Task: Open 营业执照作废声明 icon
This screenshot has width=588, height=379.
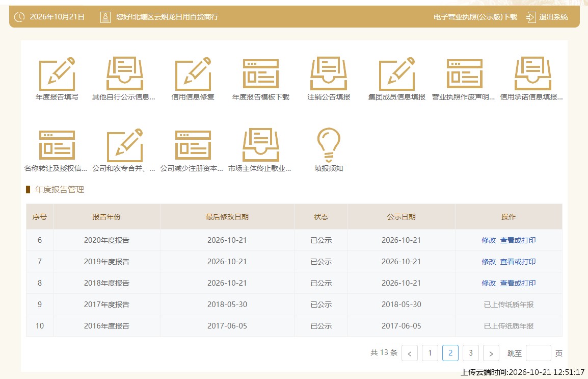Action: coord(464,74)
